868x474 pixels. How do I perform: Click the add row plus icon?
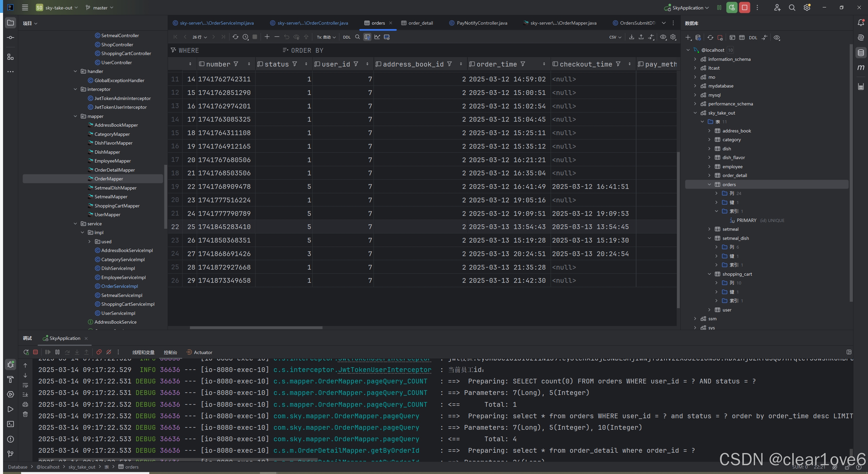267,37
